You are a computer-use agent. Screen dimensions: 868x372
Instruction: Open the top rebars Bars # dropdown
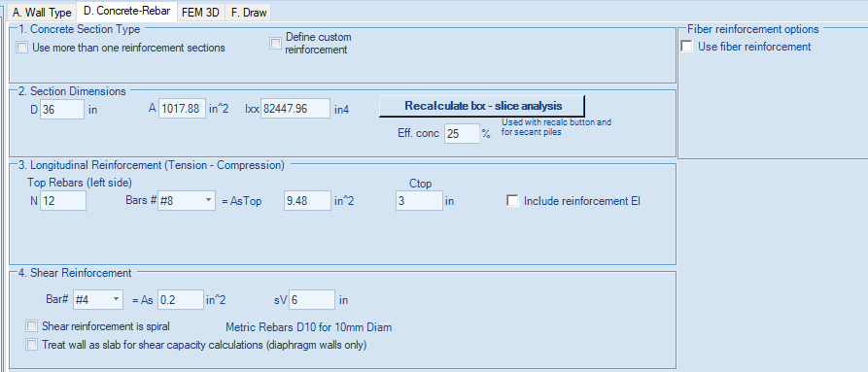tap(187, 201)
